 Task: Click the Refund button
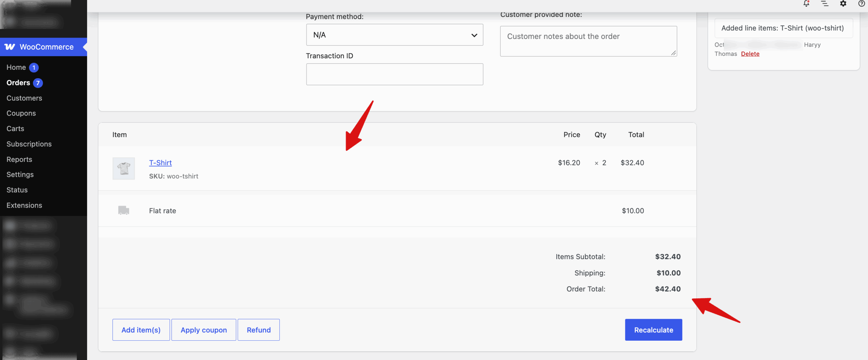pyautogui.click(x=258, y=330)
